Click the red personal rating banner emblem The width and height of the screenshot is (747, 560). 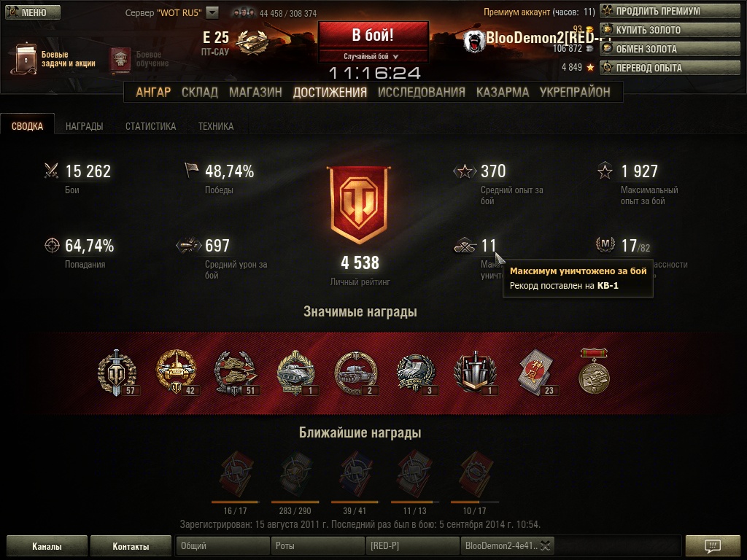(x=359, y=205)
